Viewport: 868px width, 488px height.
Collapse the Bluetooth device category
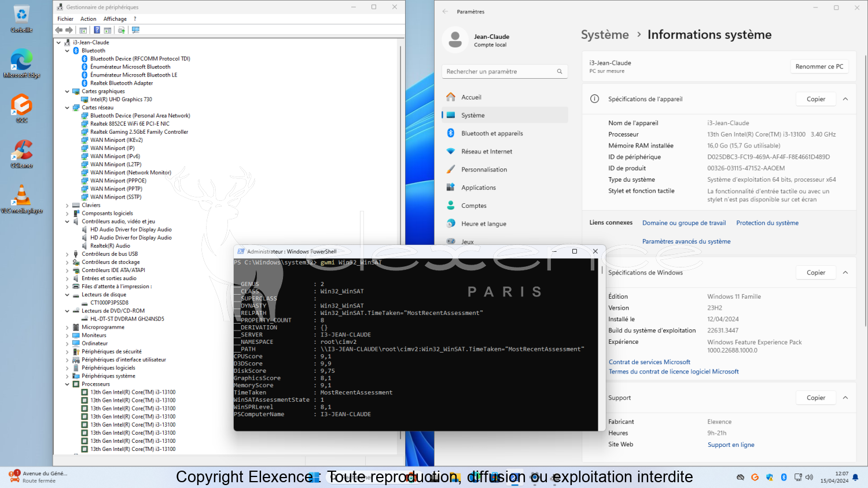coord(67,51)
